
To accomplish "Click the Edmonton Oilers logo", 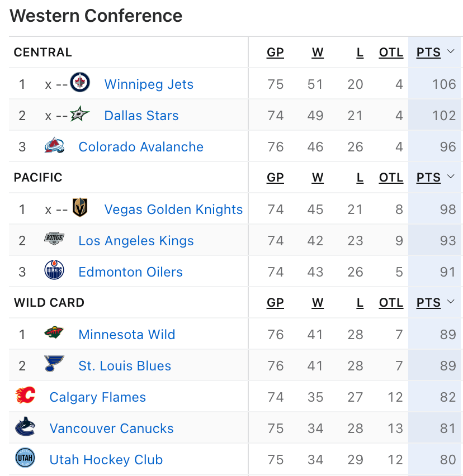I will click(x=54, y=270).
